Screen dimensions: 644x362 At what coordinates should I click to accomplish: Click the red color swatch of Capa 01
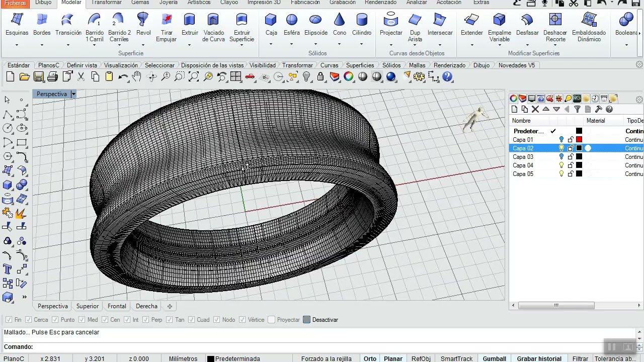(579, 140)
